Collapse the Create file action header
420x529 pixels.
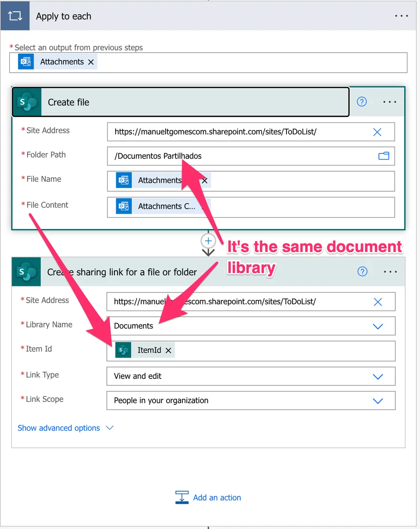pyautogui.click(x=187, y=102)
